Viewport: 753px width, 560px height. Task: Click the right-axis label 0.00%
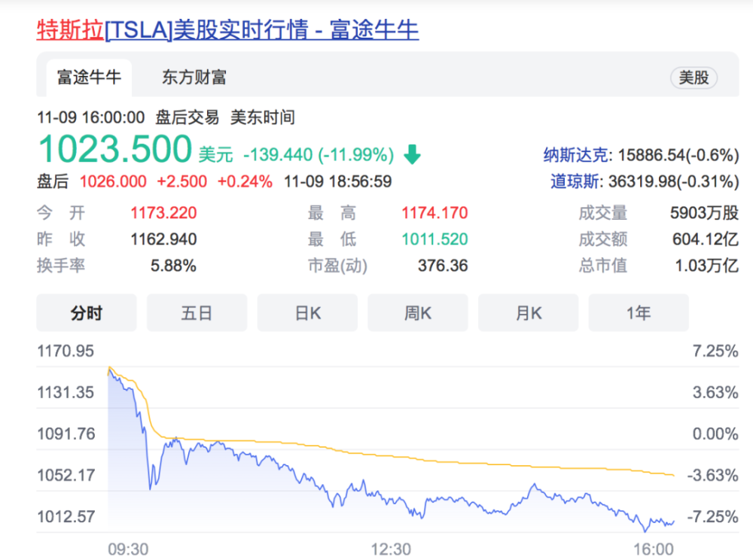[715, 434]
